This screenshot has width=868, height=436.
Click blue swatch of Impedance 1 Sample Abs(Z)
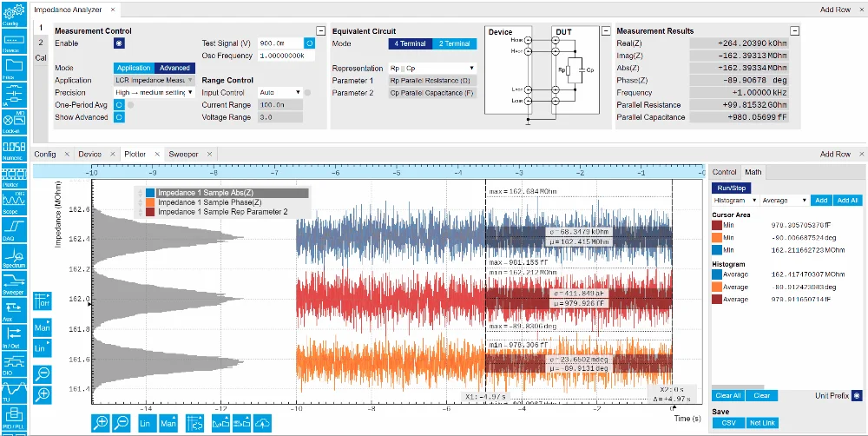(x=152, y=193)
